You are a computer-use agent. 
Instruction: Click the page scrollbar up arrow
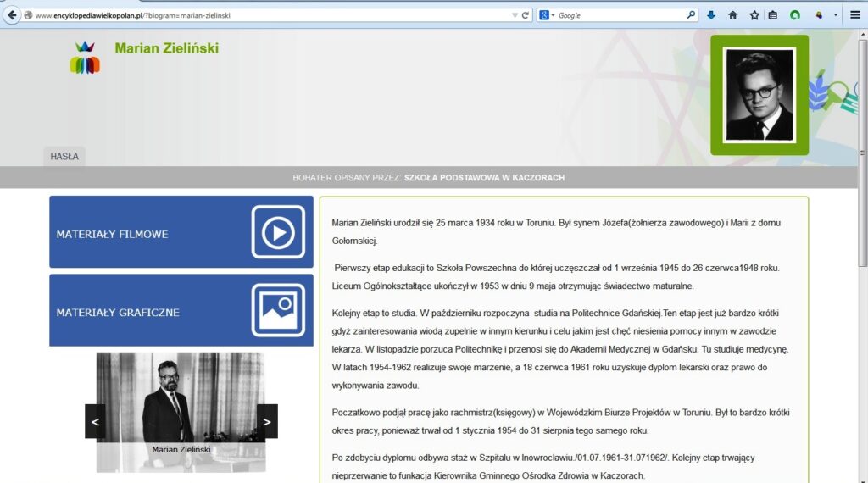tap(862, 34)
